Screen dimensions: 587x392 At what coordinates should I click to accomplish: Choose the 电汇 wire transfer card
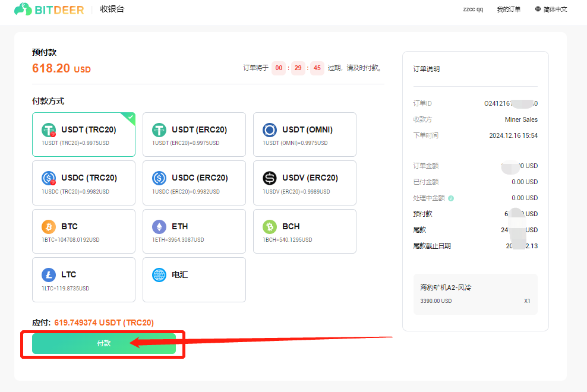coord(194,280)
